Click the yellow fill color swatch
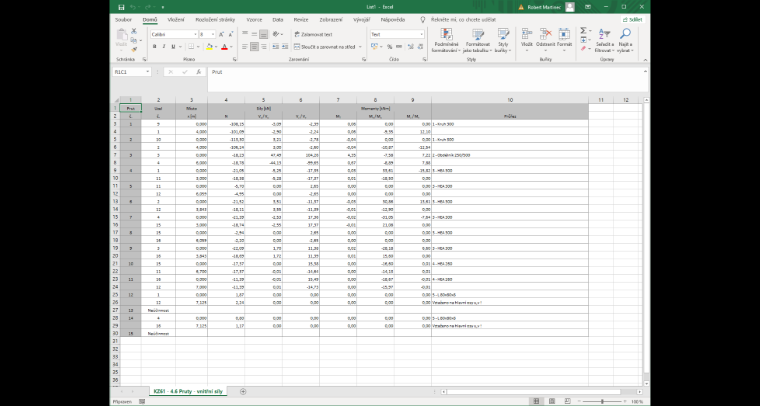The image size is (760, 406). point(209,47)
